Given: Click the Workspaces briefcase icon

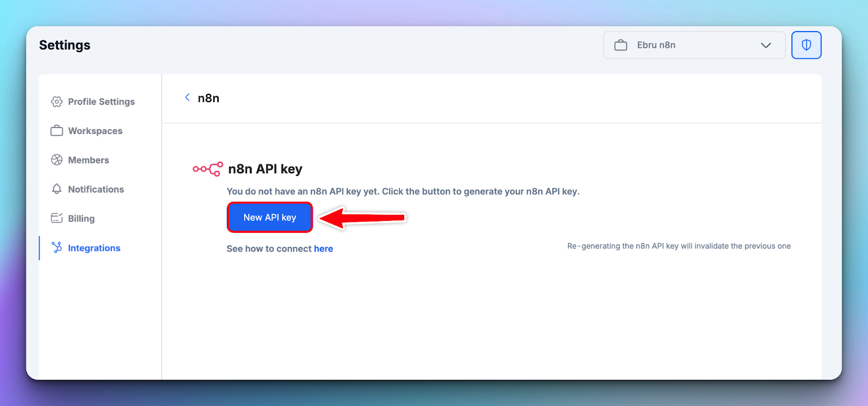Looking at the screenshot, I should (x=56, y=131).
